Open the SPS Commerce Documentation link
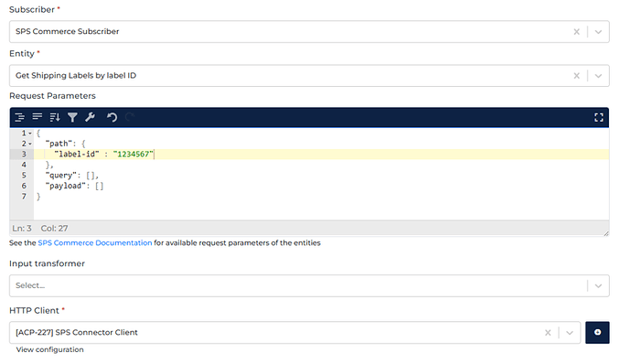This screenshot has height=364, width=631. point(95,242)
